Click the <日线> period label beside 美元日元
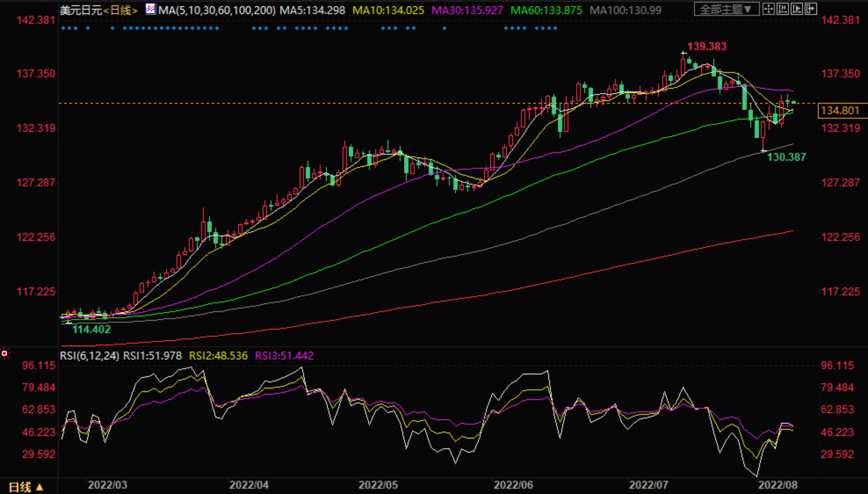The image size is (868, 494). tap(121, 10)
